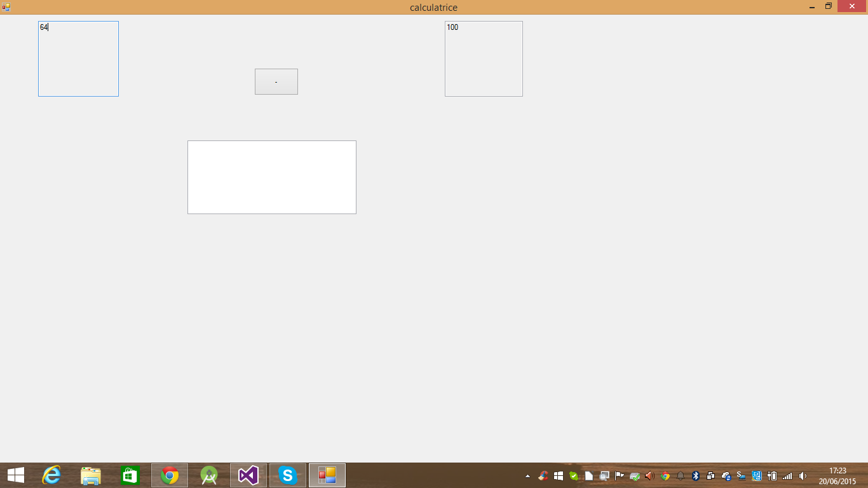This screenshot has height=488, width=868.
Task: Open Chrome notifications bell icon
Action: pos(681,476)
